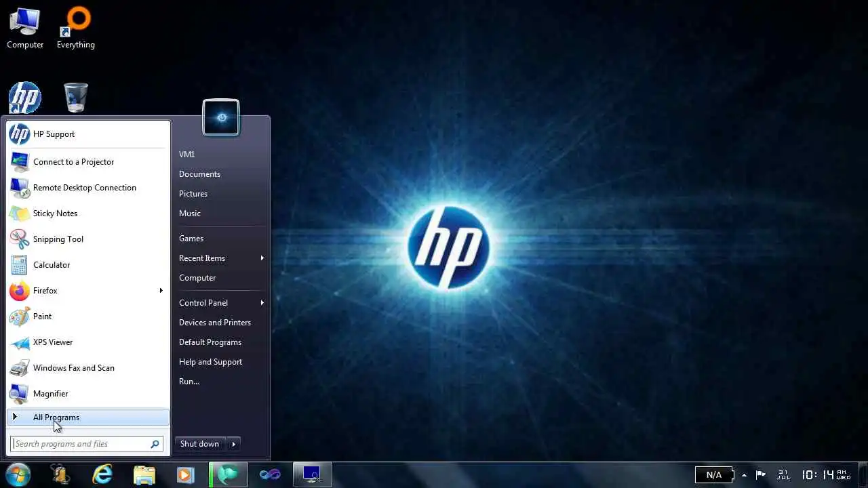Launch Sticky Notes
868x488 pixels.
(x=88, y=213)
